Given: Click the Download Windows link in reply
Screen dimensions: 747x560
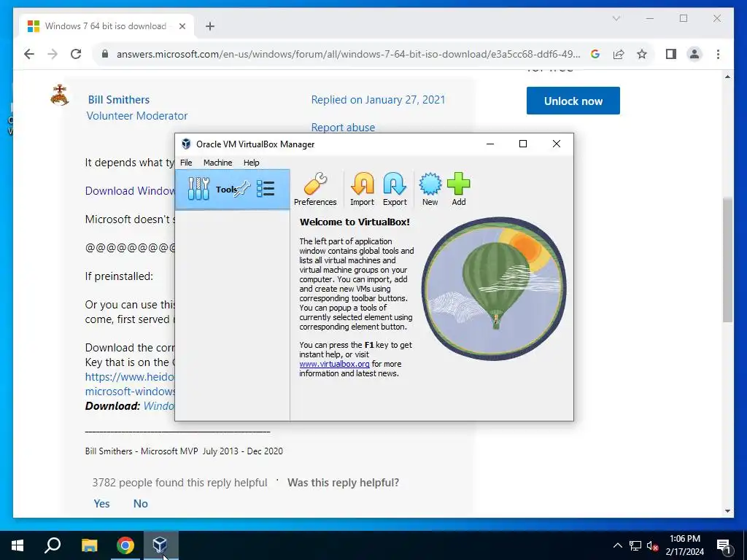Looking at the screenshot, I should (x=130, y=191).
